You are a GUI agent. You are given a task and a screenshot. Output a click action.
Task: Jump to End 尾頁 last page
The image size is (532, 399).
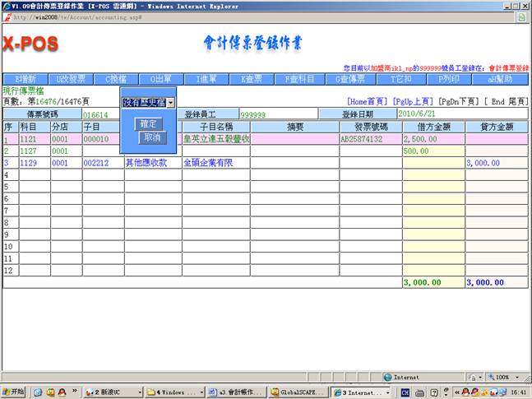tap(507, 101)
